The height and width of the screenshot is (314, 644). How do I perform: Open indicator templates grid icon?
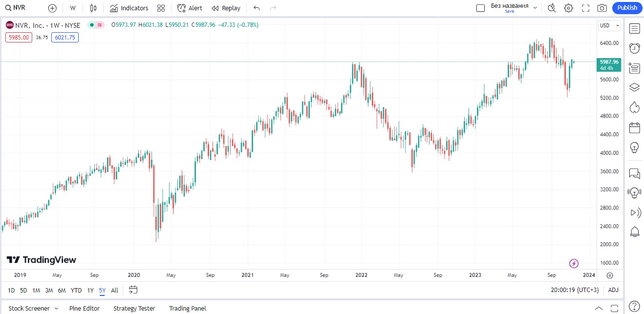(x=161, y=8)
